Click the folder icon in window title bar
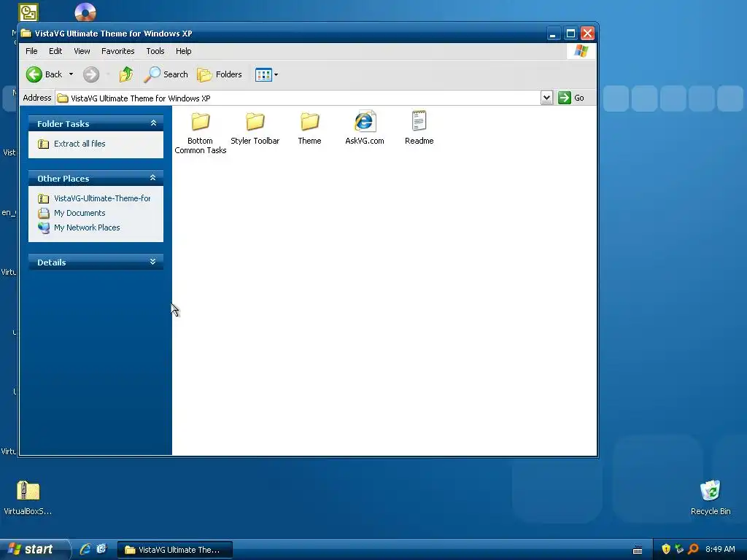The image size is (747, 560). [x=26, y=34]
